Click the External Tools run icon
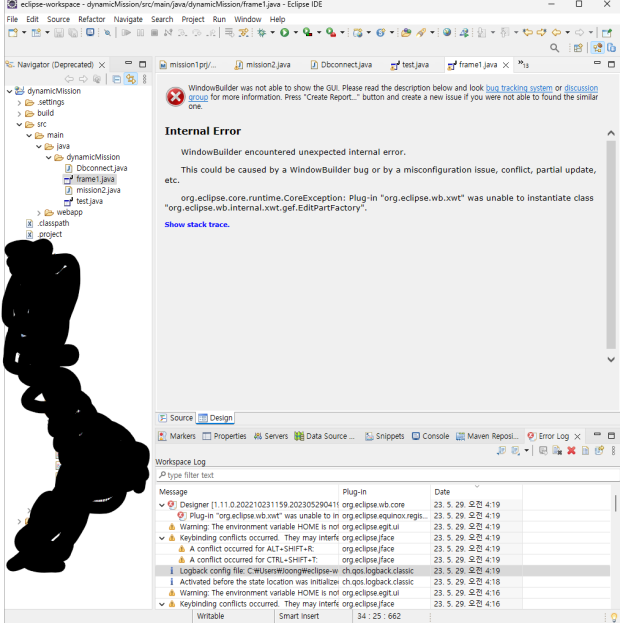The height and width of the screenshot is (623, 620). tap(331, 33)
